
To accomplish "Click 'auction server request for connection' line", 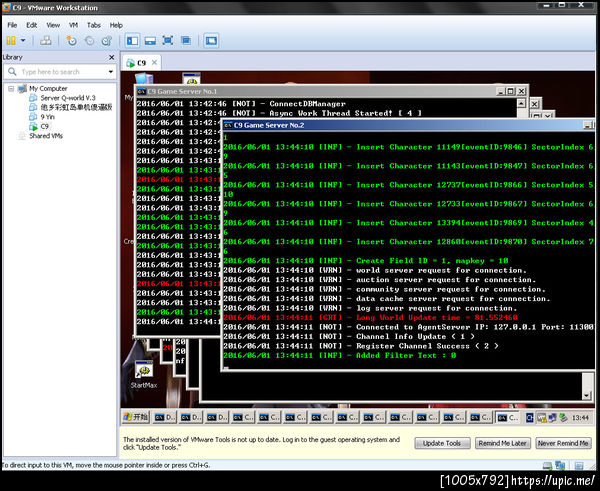I will pos(380,280).
